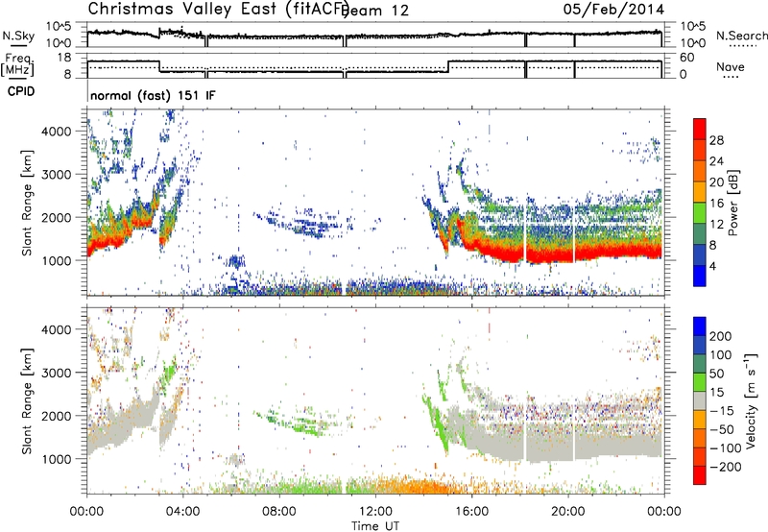Click the orange near-range echoes near 13:00 in the velocity panel
Screen dimensions: 768x532
pos(414,487)
